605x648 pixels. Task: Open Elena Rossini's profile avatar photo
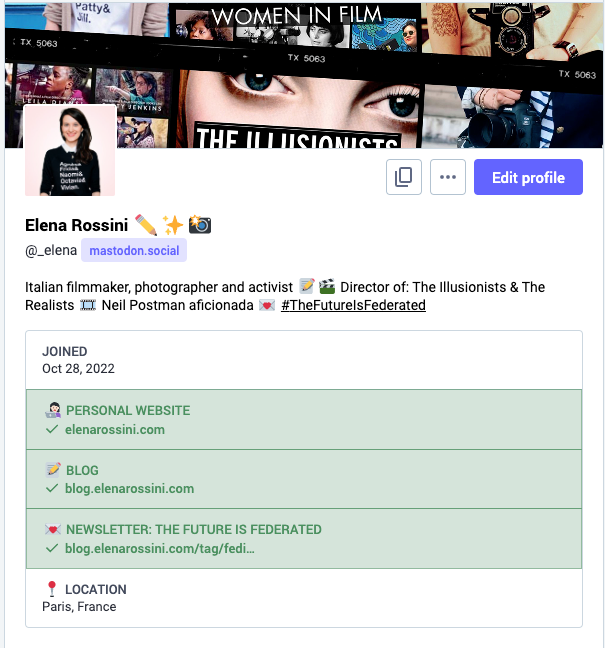tap(70, 150)
